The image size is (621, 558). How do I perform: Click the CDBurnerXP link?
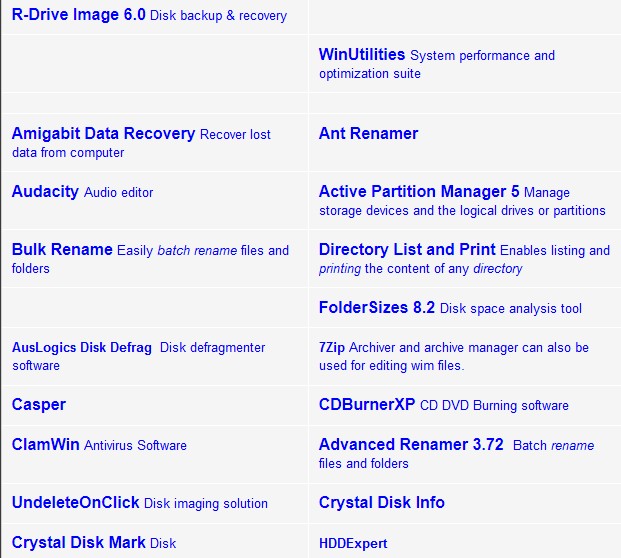[x=367, y=405]
